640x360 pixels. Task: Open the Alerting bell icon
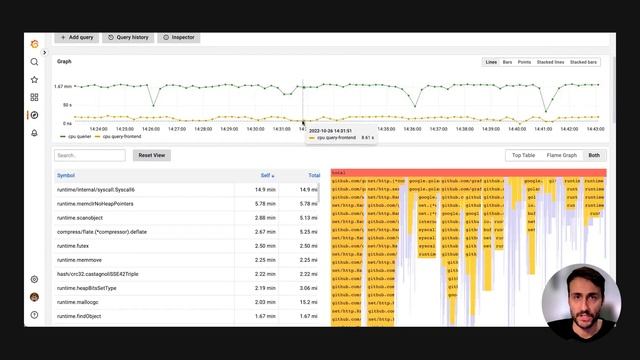(34, 133)
